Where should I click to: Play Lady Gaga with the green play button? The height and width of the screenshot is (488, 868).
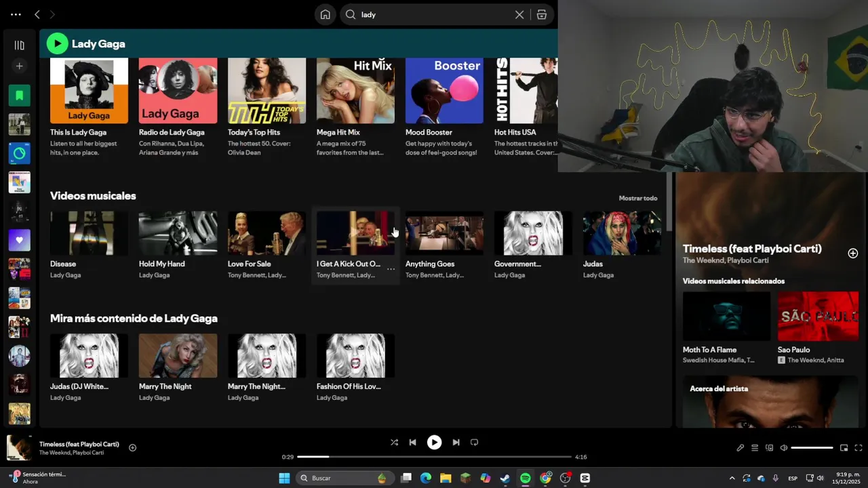coord(58,43)
